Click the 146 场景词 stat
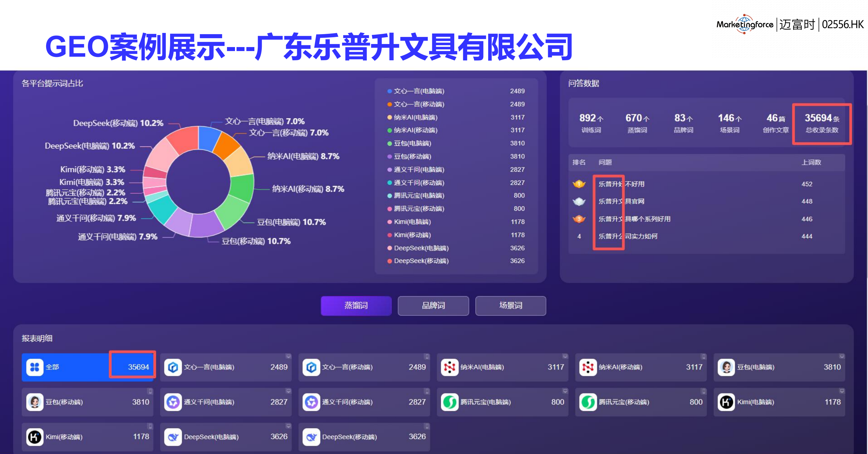 pyautogui.click(x=730, y=123)
